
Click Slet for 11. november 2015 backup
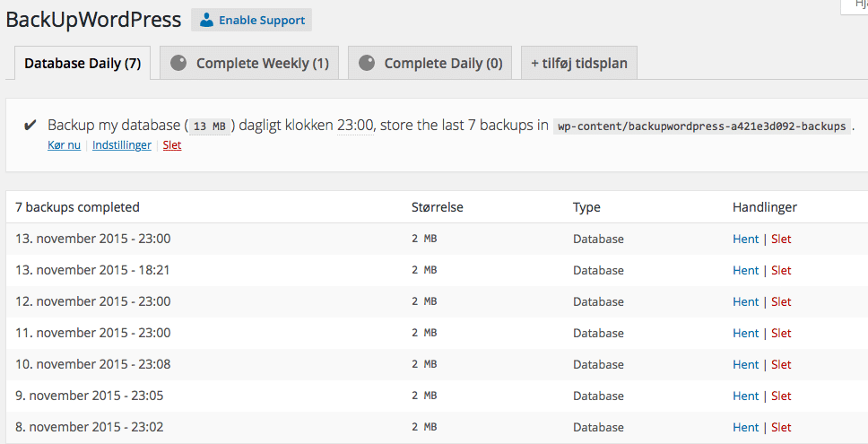(781, 334)
